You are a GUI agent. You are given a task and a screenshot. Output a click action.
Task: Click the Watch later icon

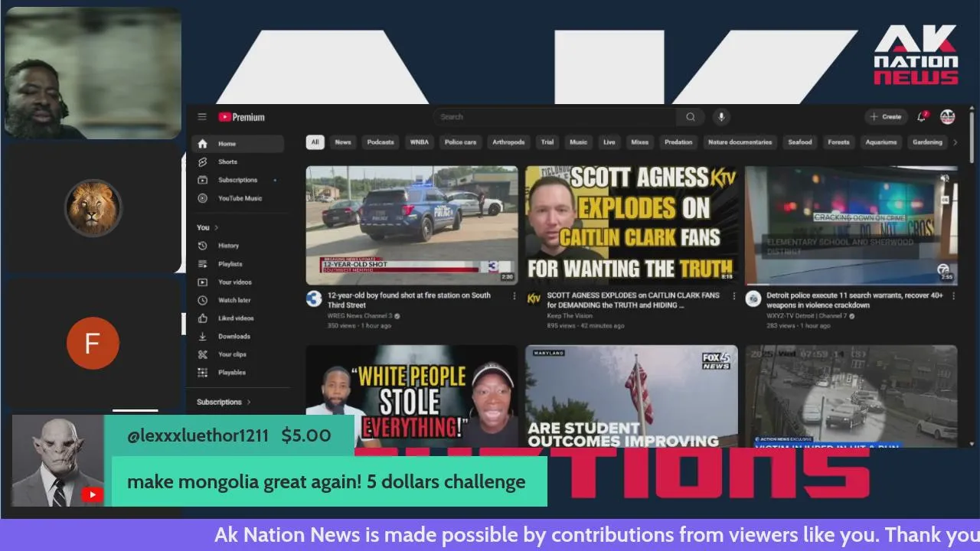point(202,301)
